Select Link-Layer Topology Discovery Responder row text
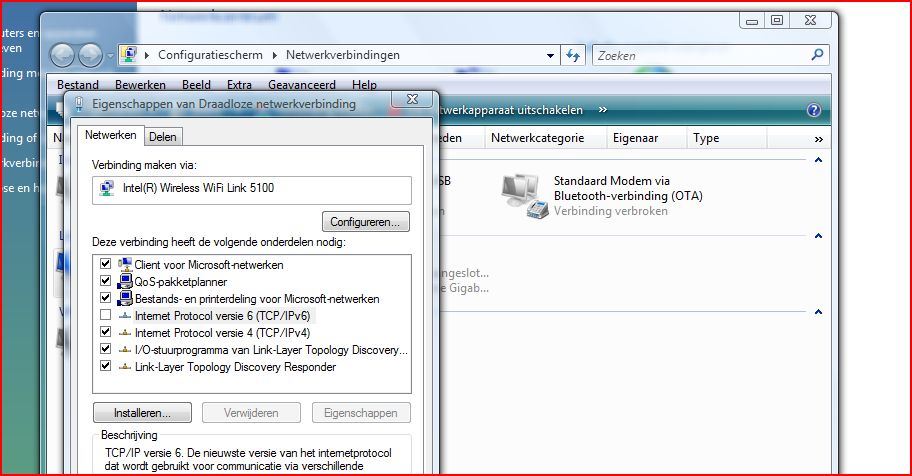 click(x=235, y=367)
